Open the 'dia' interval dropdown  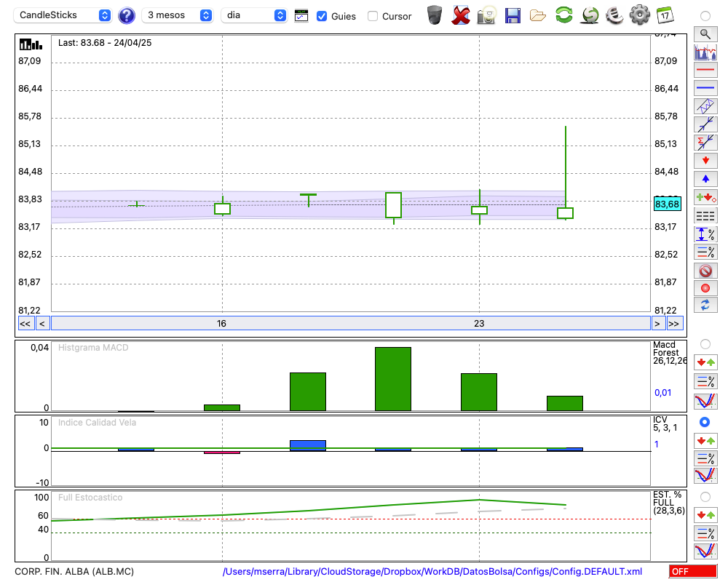click(254, 15)
